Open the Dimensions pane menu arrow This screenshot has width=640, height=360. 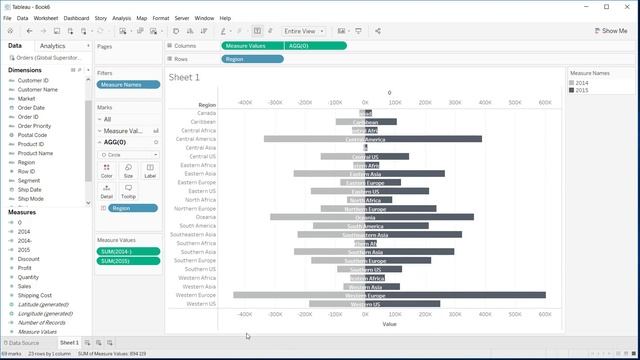point(88,70)
